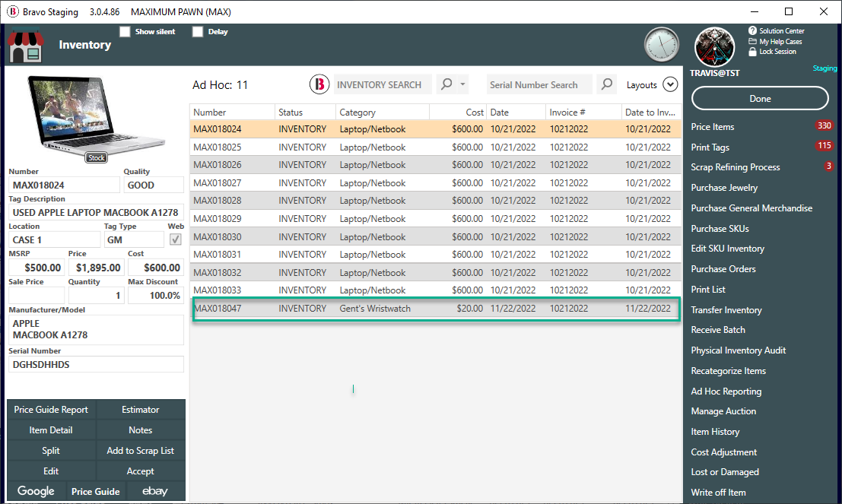The height and width of the screenshot is (504, 842).
Task: Open the Scrap Refining count badge
Action: (x=828, y=166)
